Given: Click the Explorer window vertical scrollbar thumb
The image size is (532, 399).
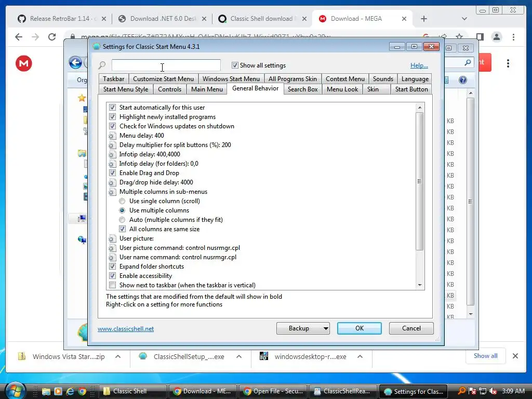Looking at the screenshot, I should coord(470,202).
